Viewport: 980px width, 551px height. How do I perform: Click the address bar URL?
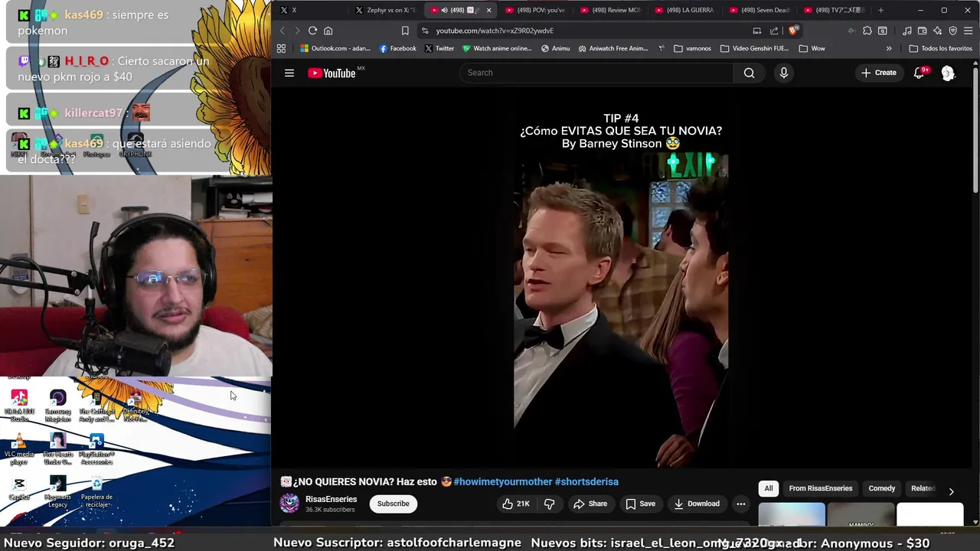tap(495, 31)
